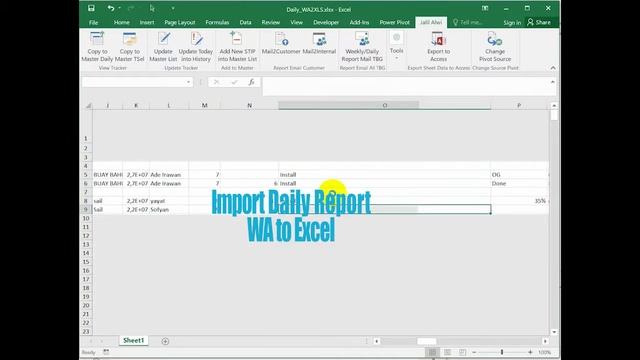Click macro recording icon in status bar
The width and height of the screenshot is (640, 360).
106,352
